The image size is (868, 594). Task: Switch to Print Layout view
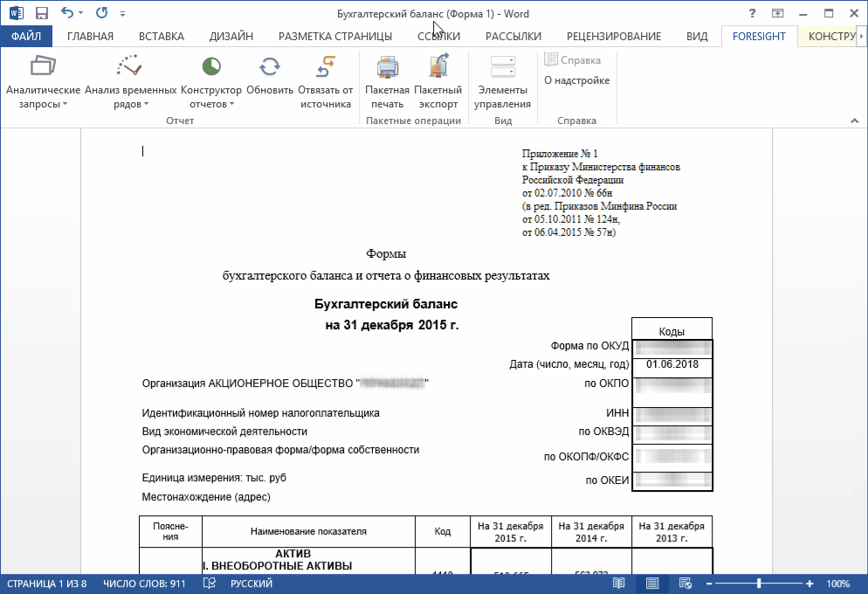coord(652,584)
